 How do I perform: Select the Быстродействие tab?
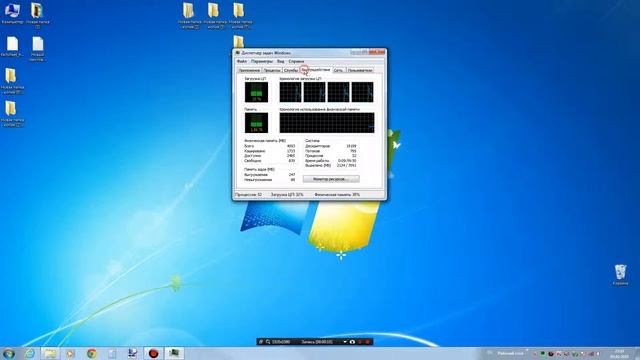(x=316, y=70)
